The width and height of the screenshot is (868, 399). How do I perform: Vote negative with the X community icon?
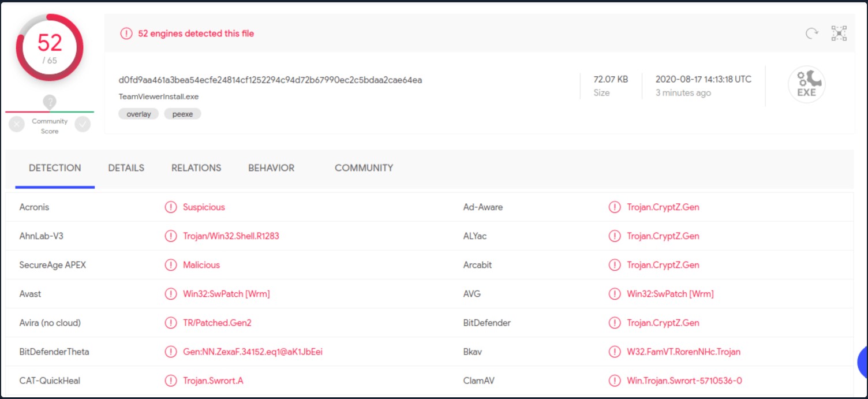pyautogui.click(x=17, y=124)
